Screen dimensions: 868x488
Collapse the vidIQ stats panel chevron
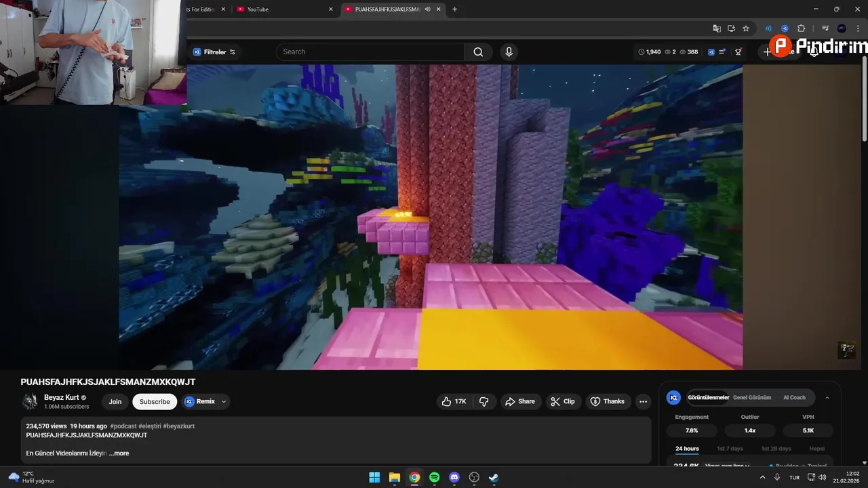click(827, 398)
